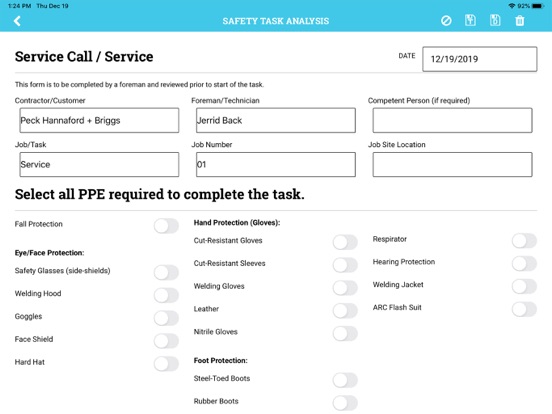Image resolution: width=552 pixels, height=414 pixels.
Task: Enable Safety Glasses (side-shields) switch
Action: [x=166, y=272]
